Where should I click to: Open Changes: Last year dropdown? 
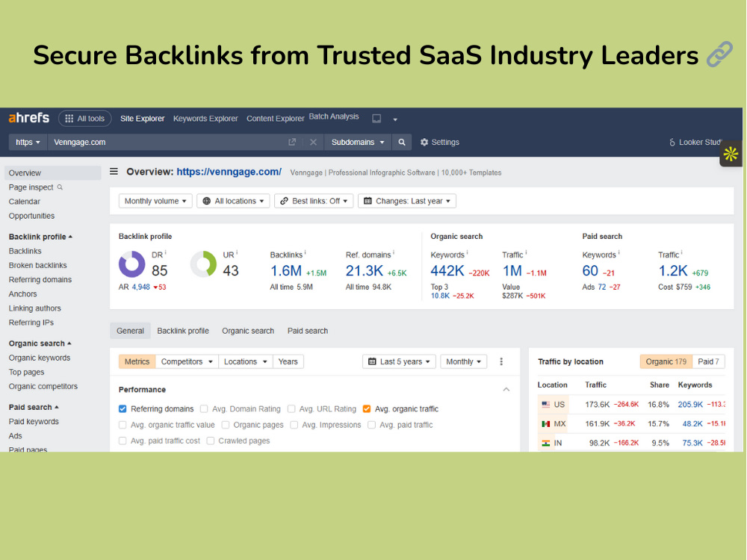[407, 201]
